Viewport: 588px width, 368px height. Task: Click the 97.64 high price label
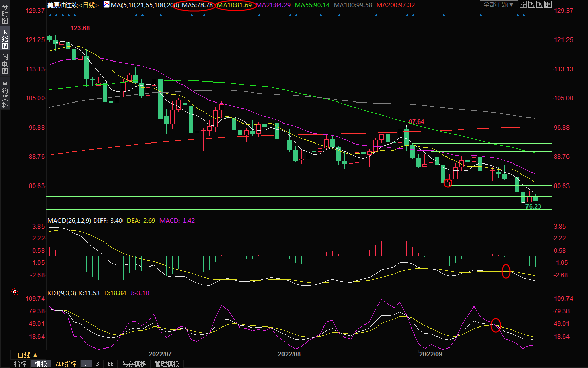416,122
